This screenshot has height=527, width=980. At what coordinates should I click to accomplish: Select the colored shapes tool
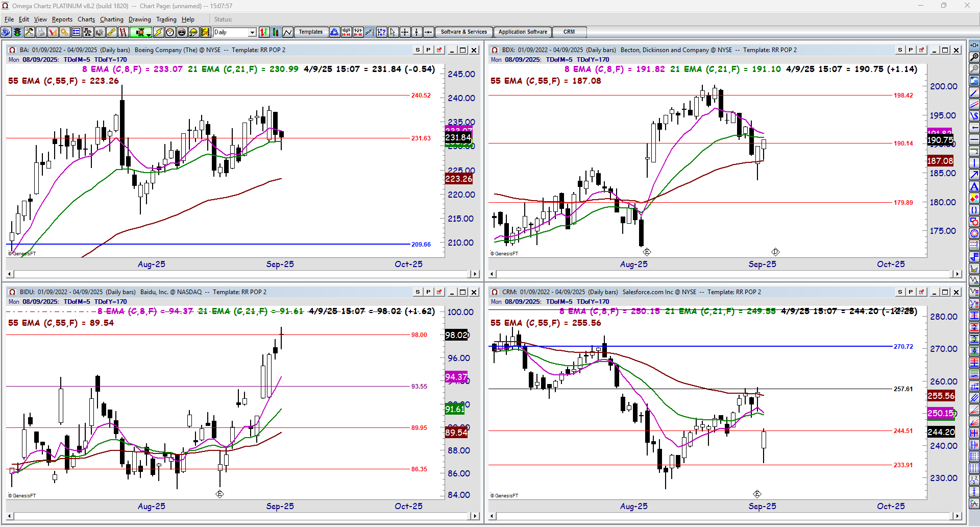(974, 198)
